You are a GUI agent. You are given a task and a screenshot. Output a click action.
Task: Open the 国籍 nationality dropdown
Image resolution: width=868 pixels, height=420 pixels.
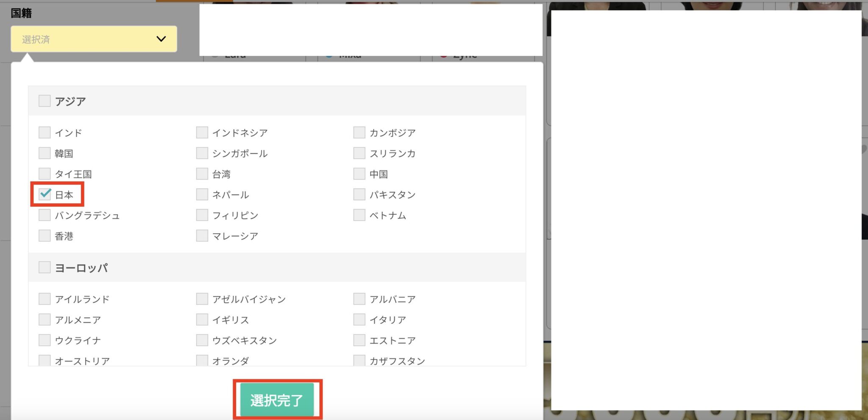93,39
